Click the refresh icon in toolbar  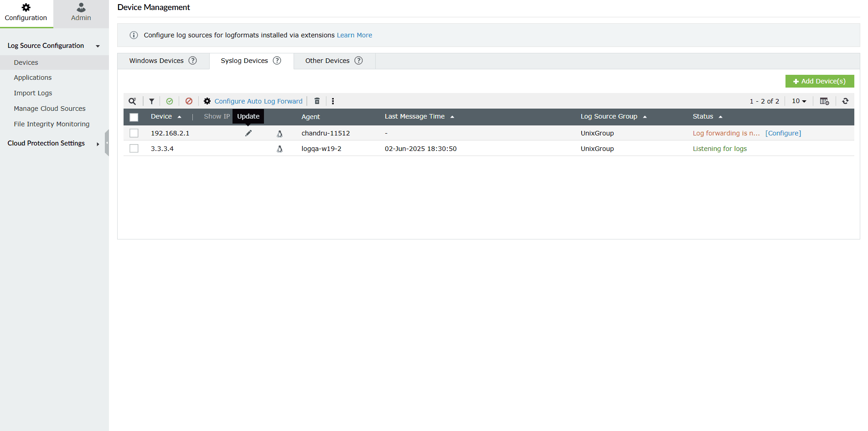click(845, 101)
